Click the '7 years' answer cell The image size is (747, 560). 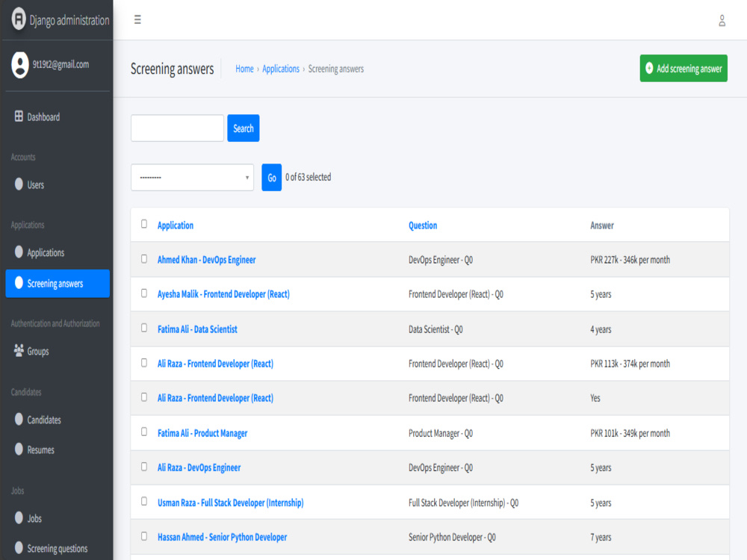click(601, 537)
